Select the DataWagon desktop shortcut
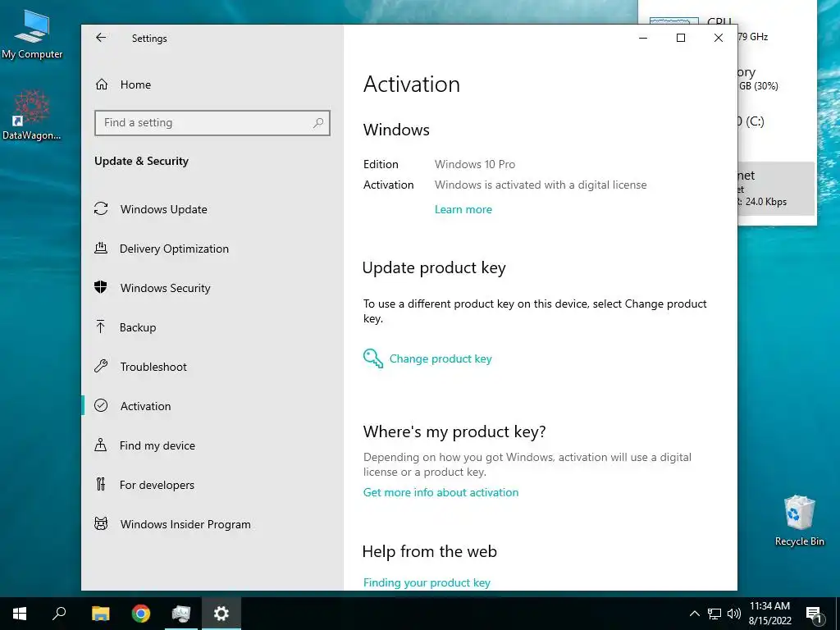840x630 pixels. [x=31, y=115]
